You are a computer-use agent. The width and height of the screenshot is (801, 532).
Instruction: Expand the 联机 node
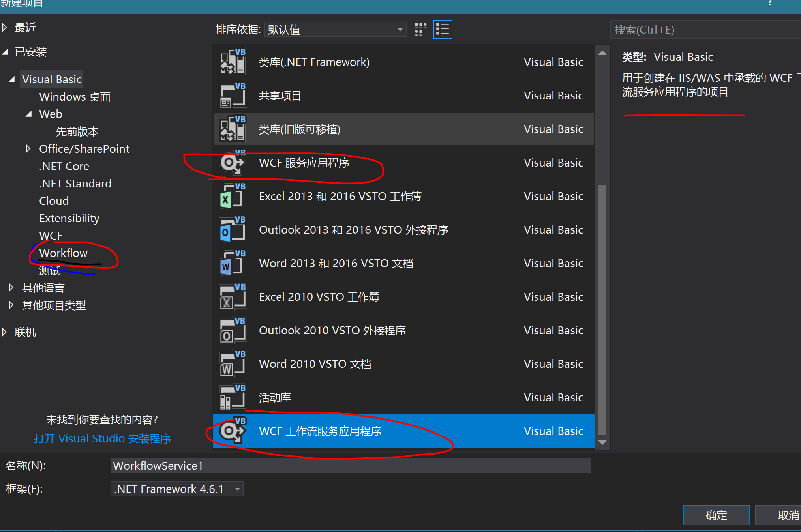(x=5, y=332)
